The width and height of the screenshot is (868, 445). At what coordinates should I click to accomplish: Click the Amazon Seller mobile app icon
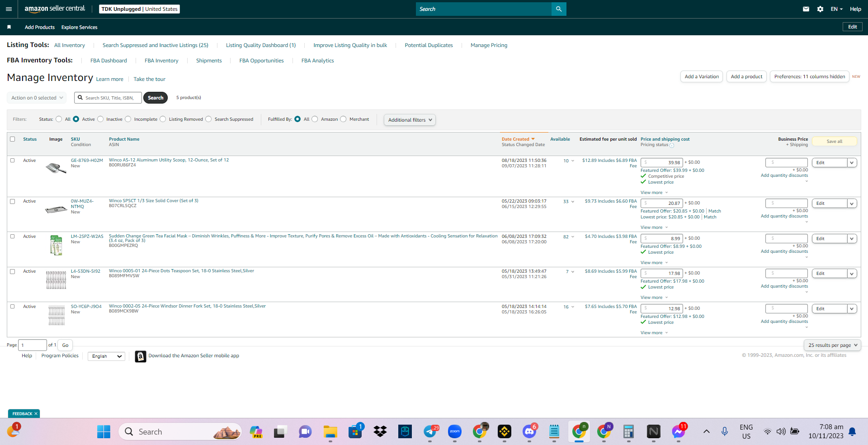[x=141, y=356]
